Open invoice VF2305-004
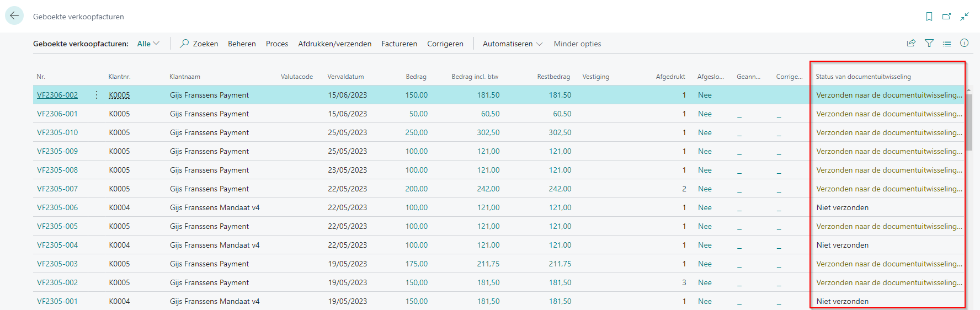Viewport: 980px width, 310px height. coord(57,245)
